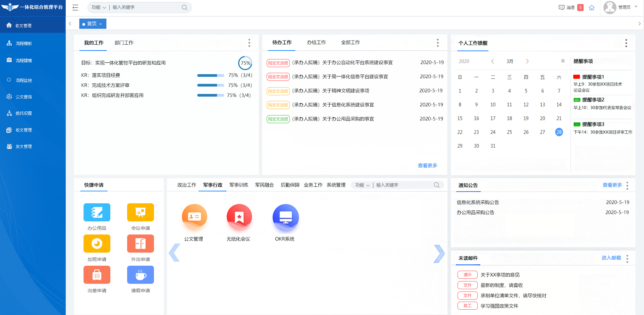Open the more menu of 我的工作 panel
The width and height of the screenshot is (644, 315).
tap(249, 43)
